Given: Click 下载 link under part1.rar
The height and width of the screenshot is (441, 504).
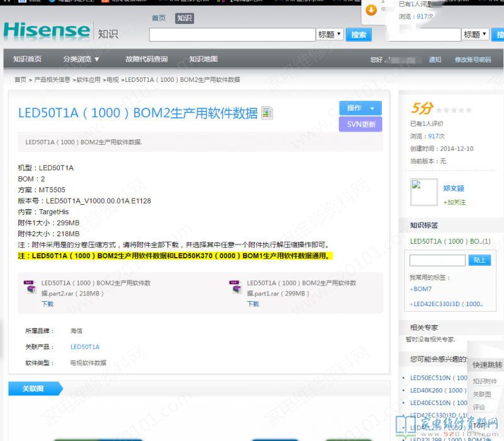Looking at the screenshot, I should pyautogui.click(x=253, y=304).
